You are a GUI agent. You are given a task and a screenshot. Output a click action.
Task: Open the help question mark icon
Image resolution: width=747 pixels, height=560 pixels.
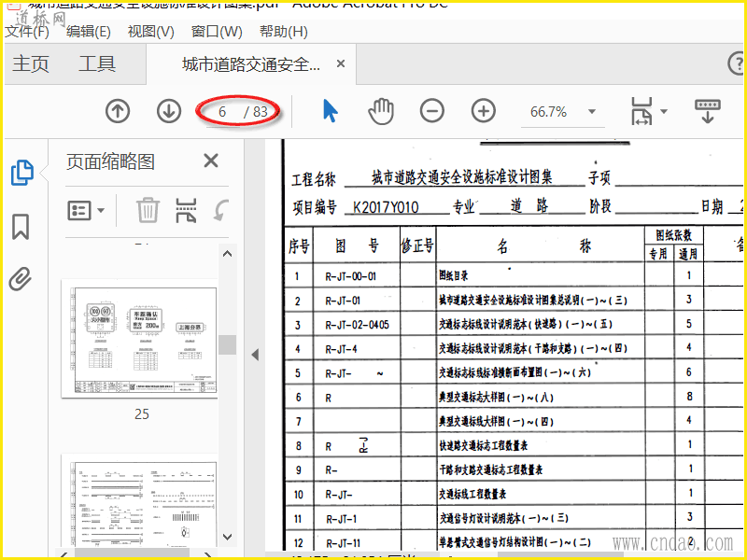pyautogui.click(x=737, y=63)
